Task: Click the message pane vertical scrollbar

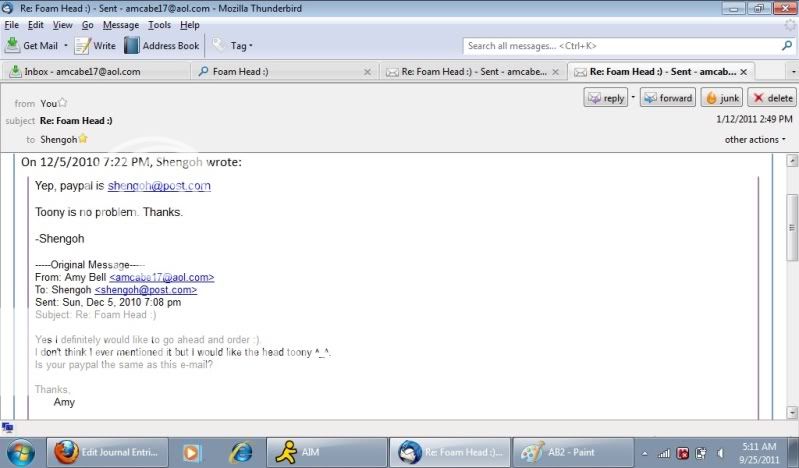Action: pyautogui.click(x=790, y=290)
